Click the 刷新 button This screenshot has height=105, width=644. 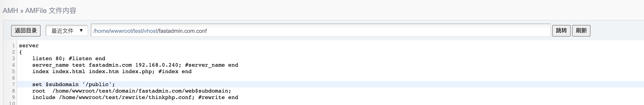[x=581, y=31]
